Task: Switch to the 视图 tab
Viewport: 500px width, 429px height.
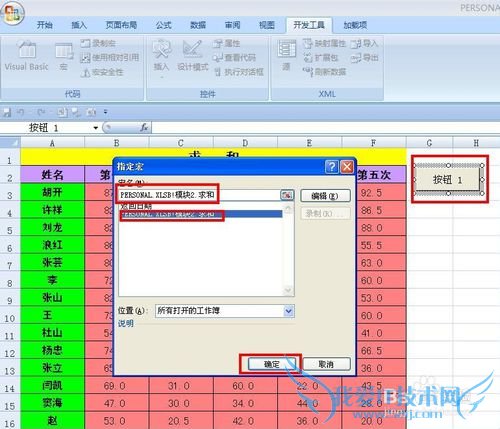Action: click(267, 25)
